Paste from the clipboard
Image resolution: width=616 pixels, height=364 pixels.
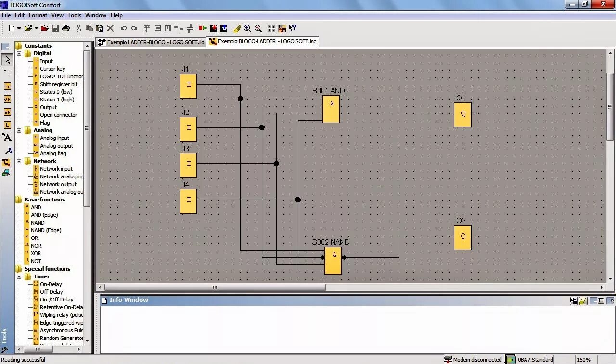coord(99,28)
